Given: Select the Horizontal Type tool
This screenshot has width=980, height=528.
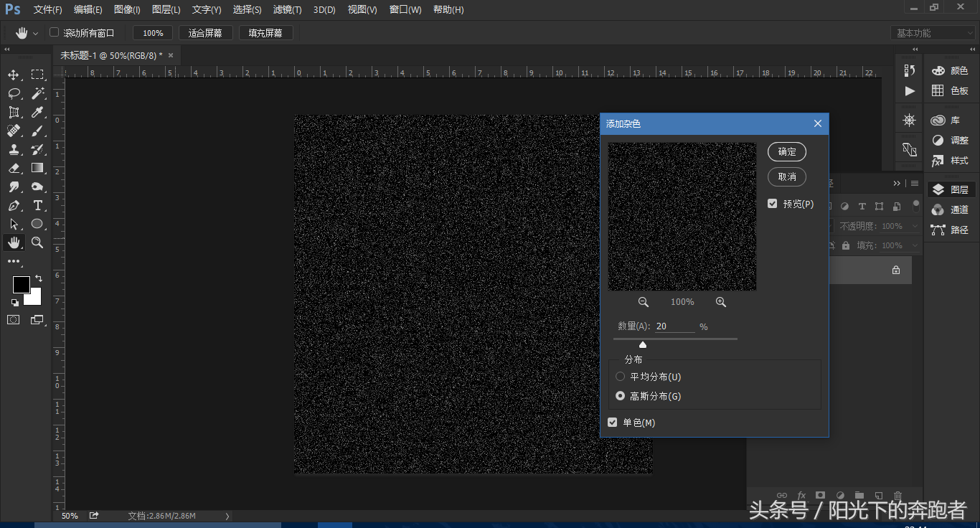Looking at the screenshot, I should [x=37, y=206].
